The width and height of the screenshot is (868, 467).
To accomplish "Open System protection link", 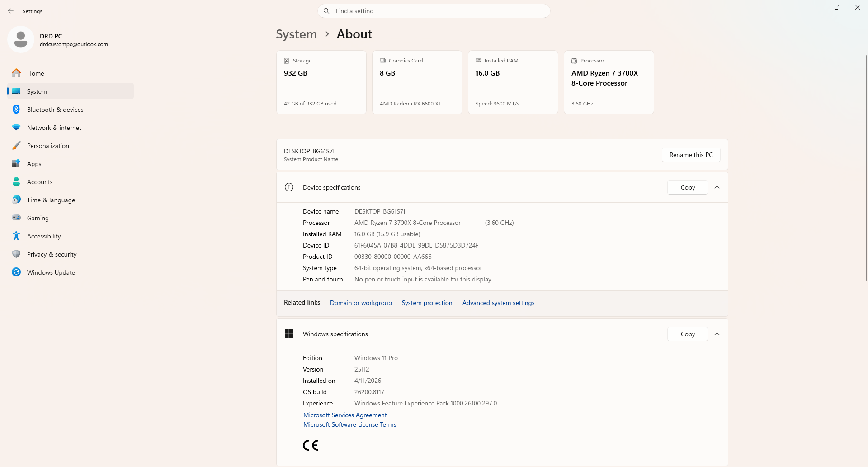I will [427, 303].
